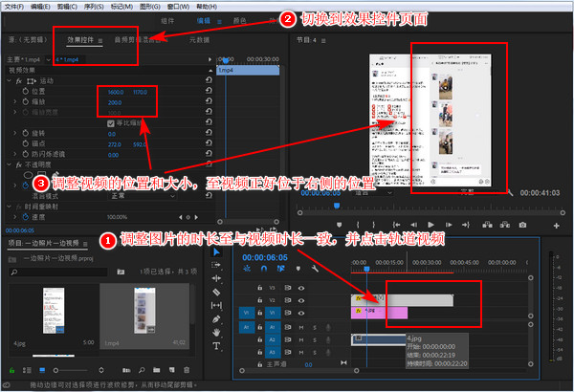Click the Lift button in program monitor
The image size is (574, 392).
487,225
